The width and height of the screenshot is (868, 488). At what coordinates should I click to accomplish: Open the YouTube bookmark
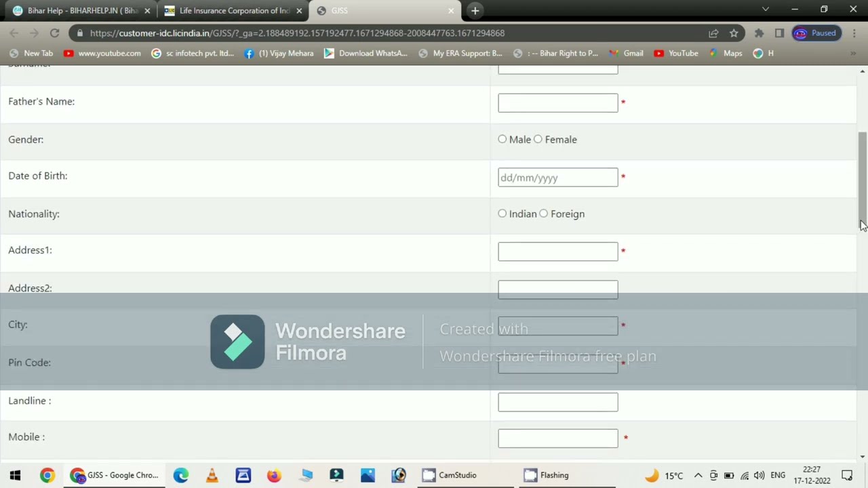(676, 53)
